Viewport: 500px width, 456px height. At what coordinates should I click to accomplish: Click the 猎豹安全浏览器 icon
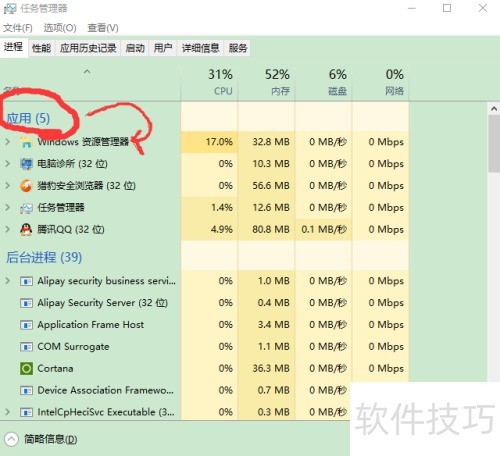[x=26, y=186]
